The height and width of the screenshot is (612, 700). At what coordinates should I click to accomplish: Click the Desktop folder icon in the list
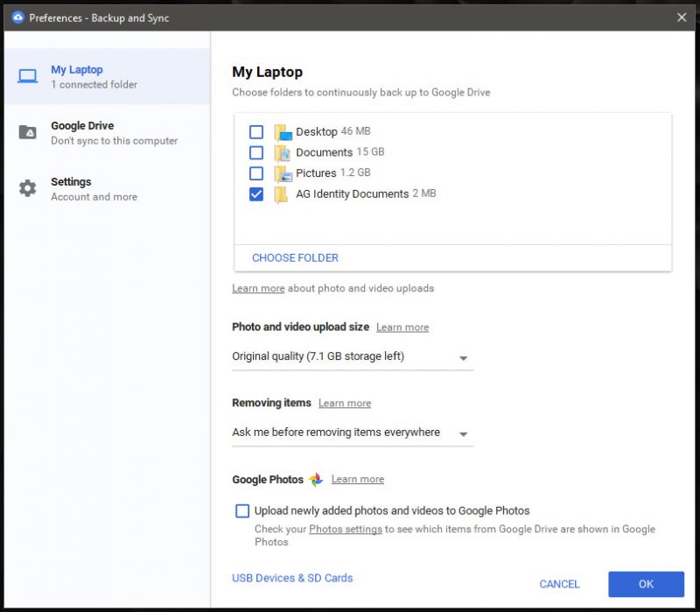click(x=283, y=132)
